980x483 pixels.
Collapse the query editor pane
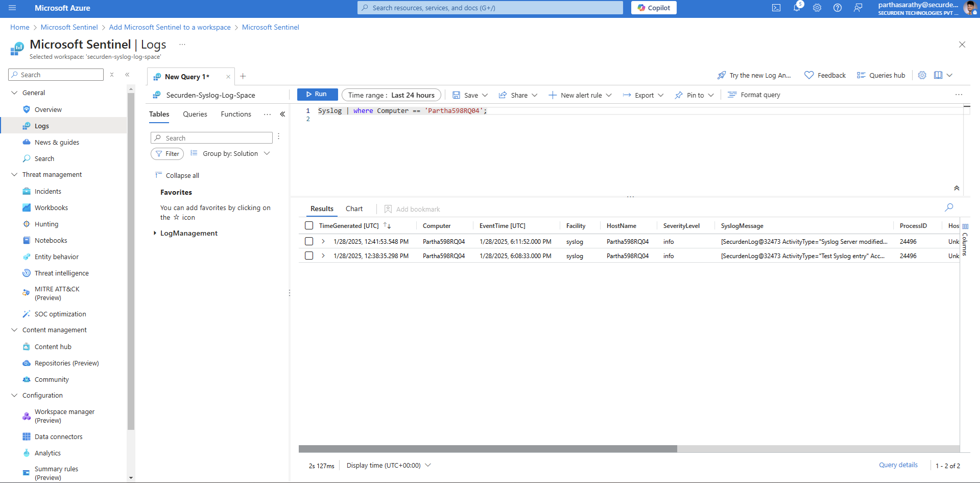[957, 188]
